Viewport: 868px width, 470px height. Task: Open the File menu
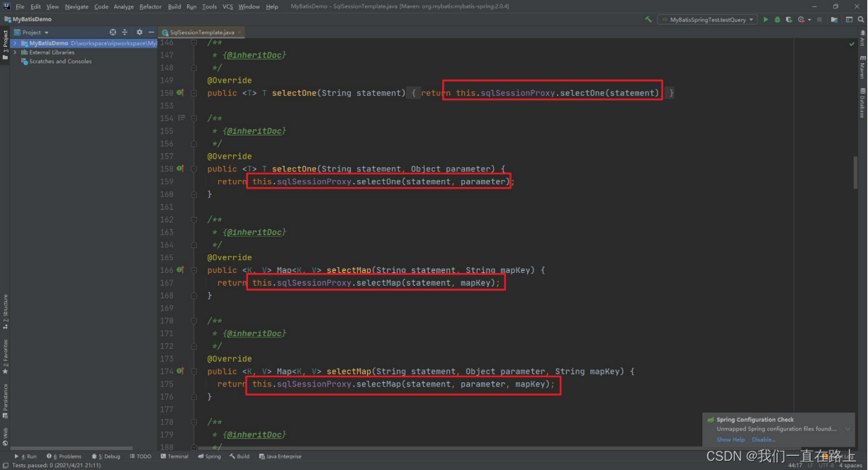point(20,6)
